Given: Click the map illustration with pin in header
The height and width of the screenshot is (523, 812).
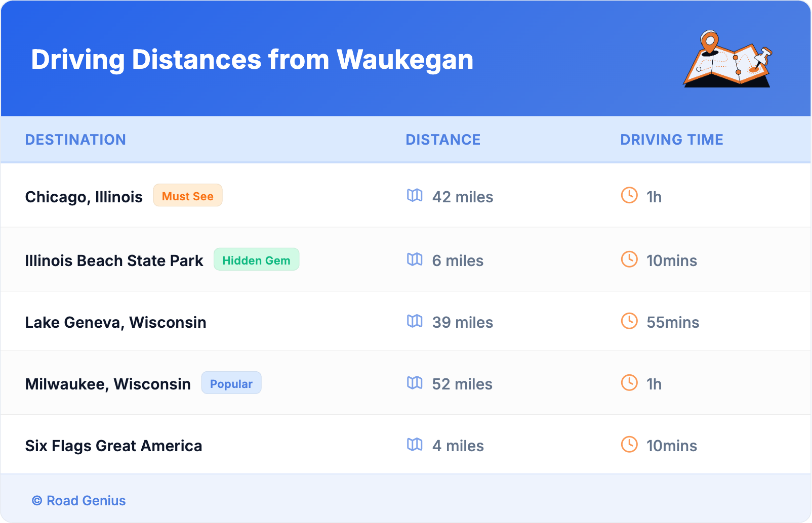Looking at the screenshot, I should click(x=727, y=59).
